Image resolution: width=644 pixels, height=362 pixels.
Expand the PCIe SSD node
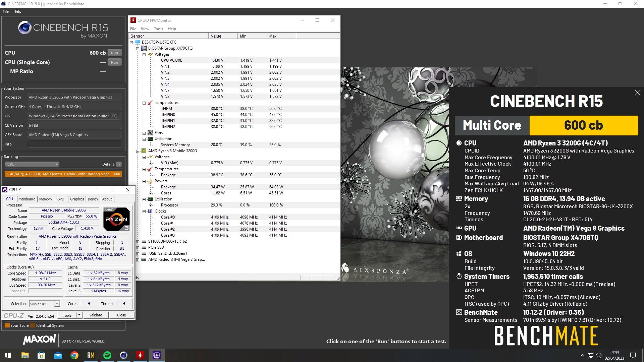(x=138, y=248)
